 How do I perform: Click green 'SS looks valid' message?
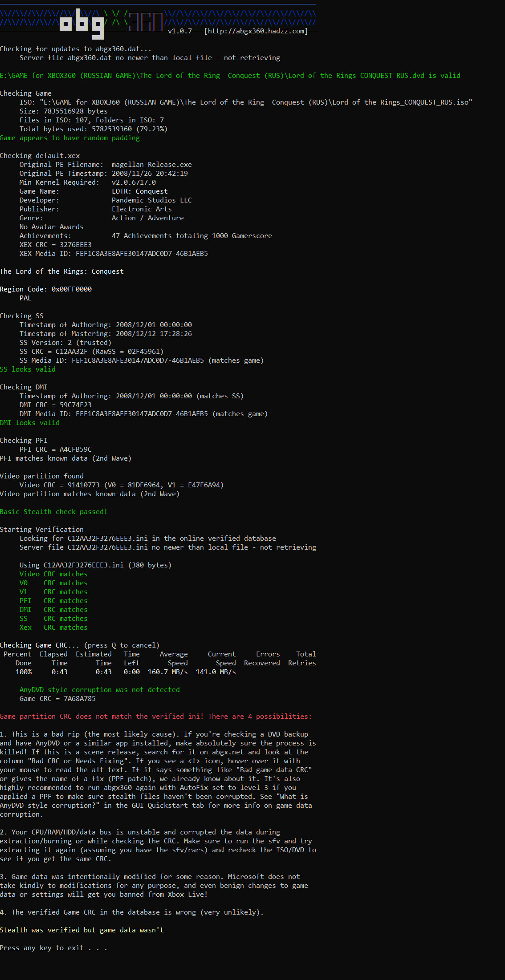click(x=28, y=369)
